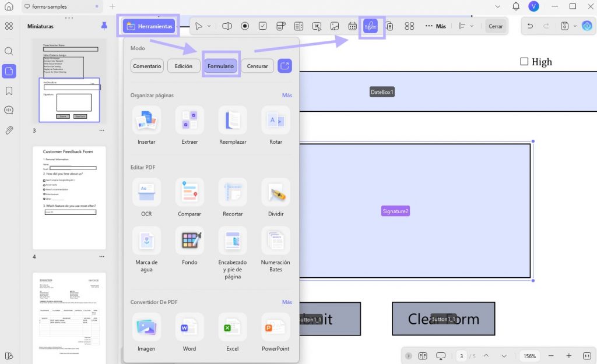Click the page number field showing 3

[x=462, y=356]
